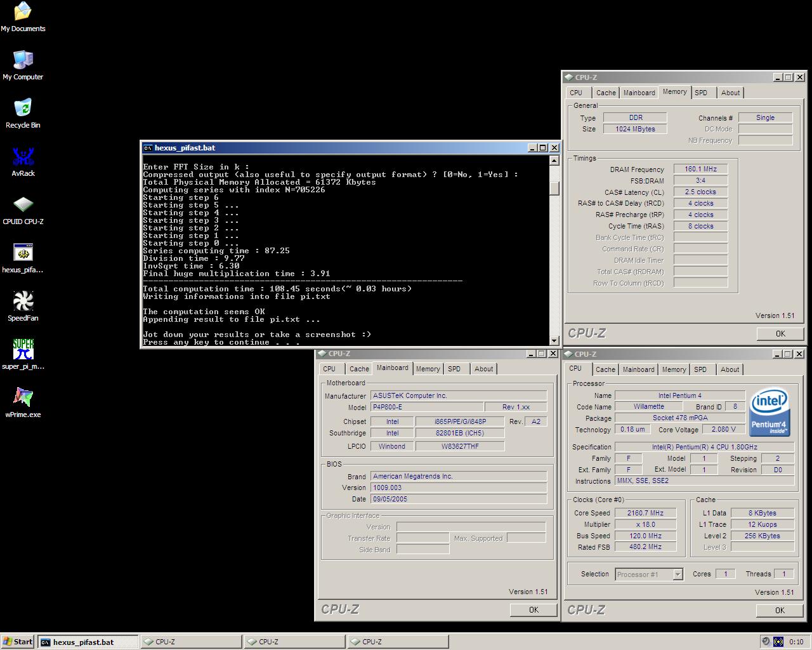Click the BIOS Version 1009.003 field
The image size is (812, 650).
459,487
